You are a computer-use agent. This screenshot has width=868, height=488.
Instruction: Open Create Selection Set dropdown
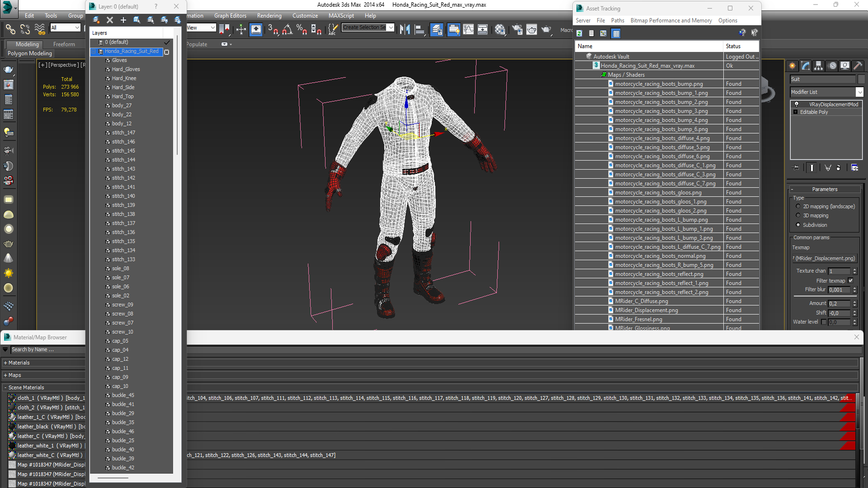coord(391,27)
